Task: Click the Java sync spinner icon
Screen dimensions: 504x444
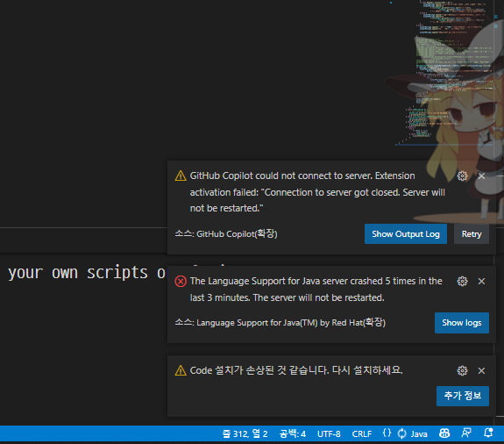Action: click(x=401, y=433)
